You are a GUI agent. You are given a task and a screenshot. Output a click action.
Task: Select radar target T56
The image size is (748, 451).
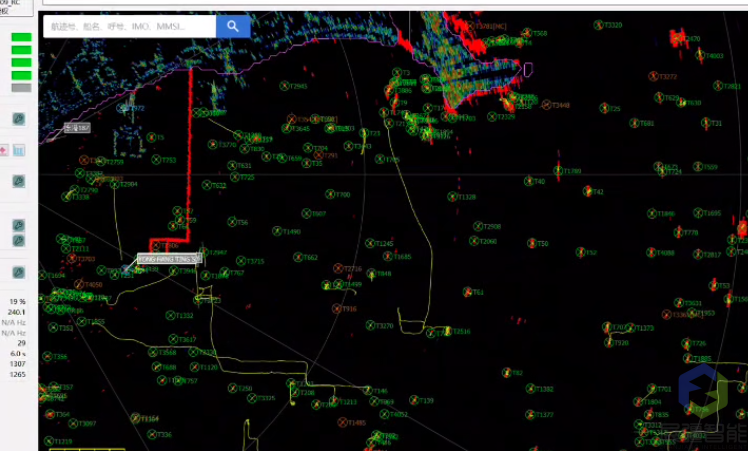(232, 222)
